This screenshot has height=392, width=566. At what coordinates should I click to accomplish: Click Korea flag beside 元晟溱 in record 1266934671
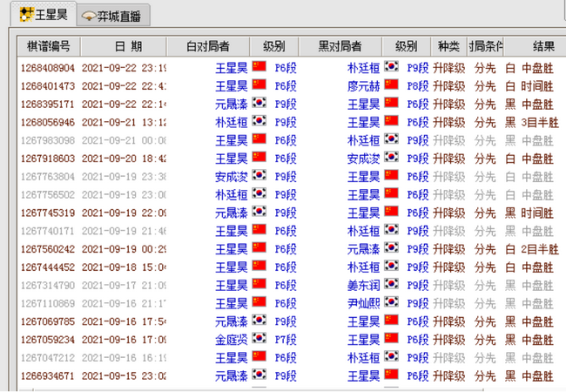[x=259, y=375]
